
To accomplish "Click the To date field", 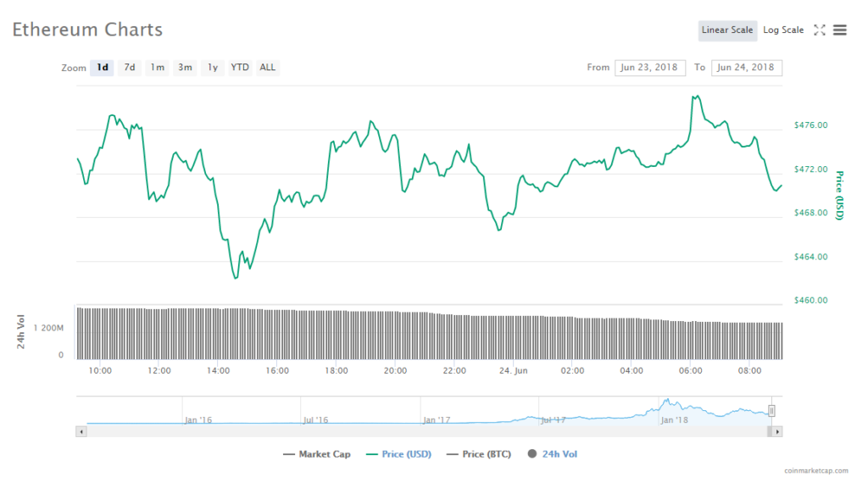I will tap(747, 68).
